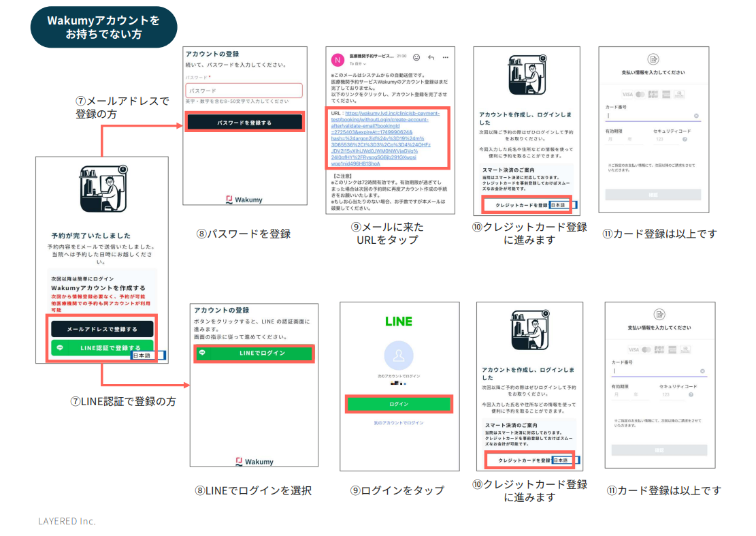756x536 pixels.
Task: Tap the green ログイン button on the LINE screen
Action: (x=399, y=404)
